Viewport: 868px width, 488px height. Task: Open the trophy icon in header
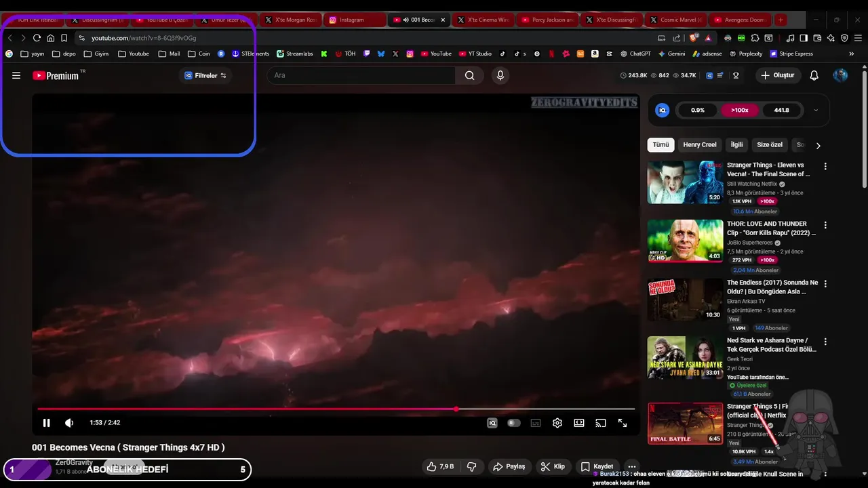click(x=736, y=75)
